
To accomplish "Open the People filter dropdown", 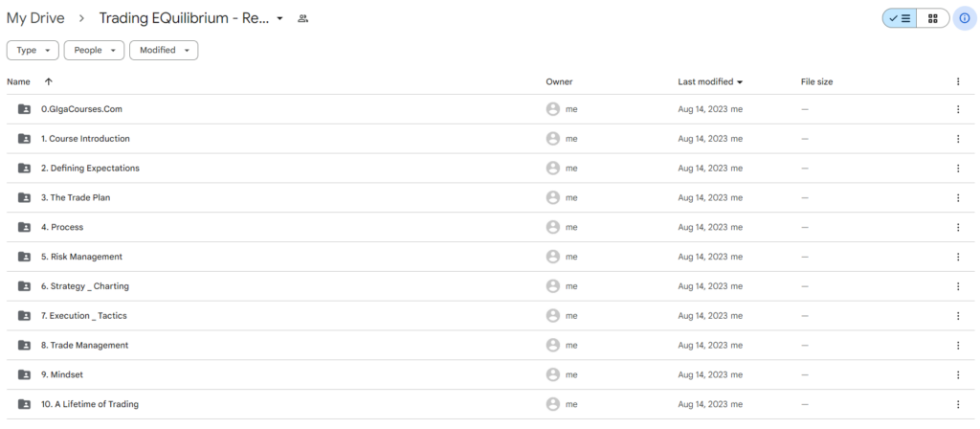I will click(x=94, y=50).
